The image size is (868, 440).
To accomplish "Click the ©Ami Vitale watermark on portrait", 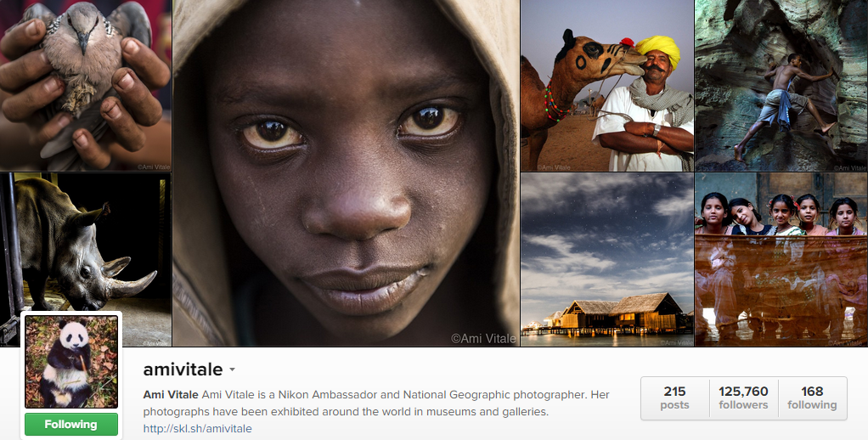I will [x=483, y=338].
